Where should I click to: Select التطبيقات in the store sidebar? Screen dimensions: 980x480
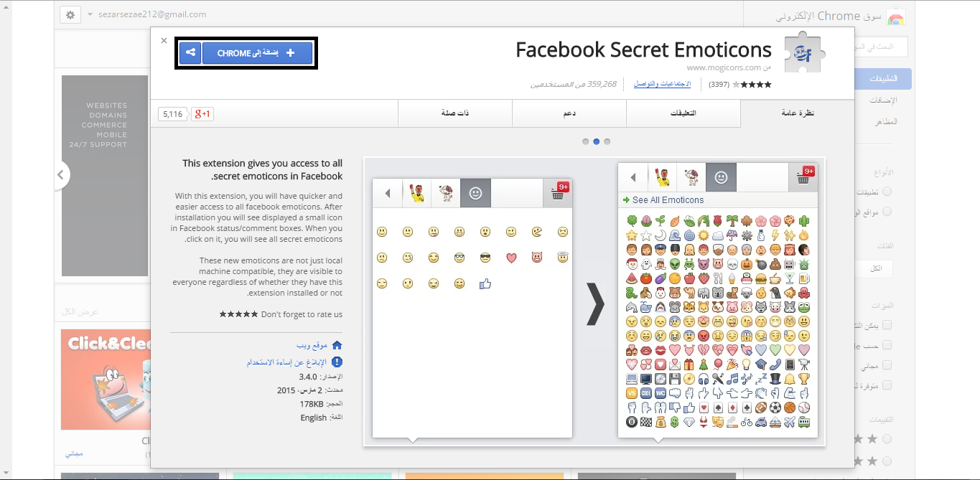pyautogui.click(x=883, y=80)
